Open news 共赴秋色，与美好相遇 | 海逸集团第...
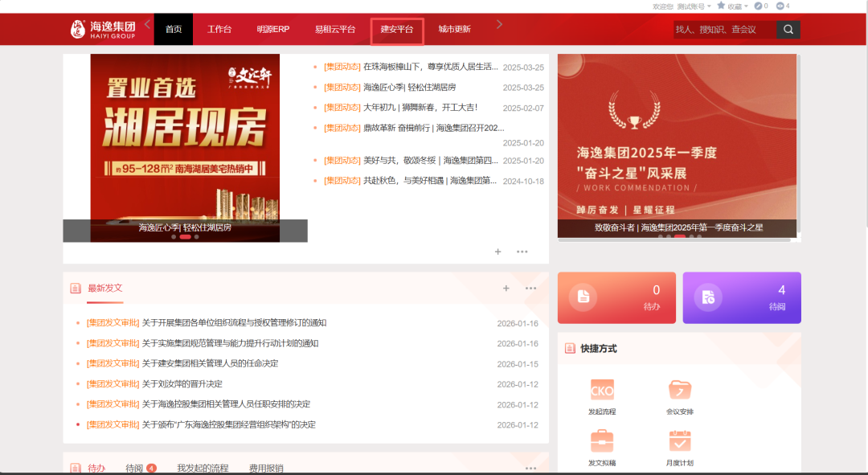 [430, 181]
